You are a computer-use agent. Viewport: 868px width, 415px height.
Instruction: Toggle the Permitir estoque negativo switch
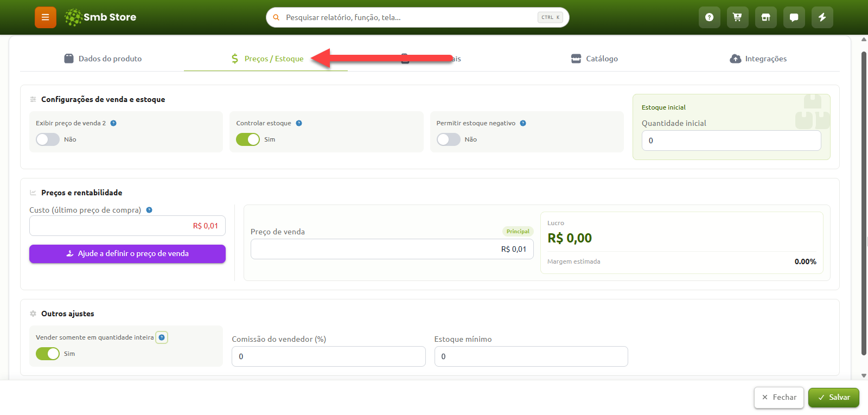pos(449,139)
